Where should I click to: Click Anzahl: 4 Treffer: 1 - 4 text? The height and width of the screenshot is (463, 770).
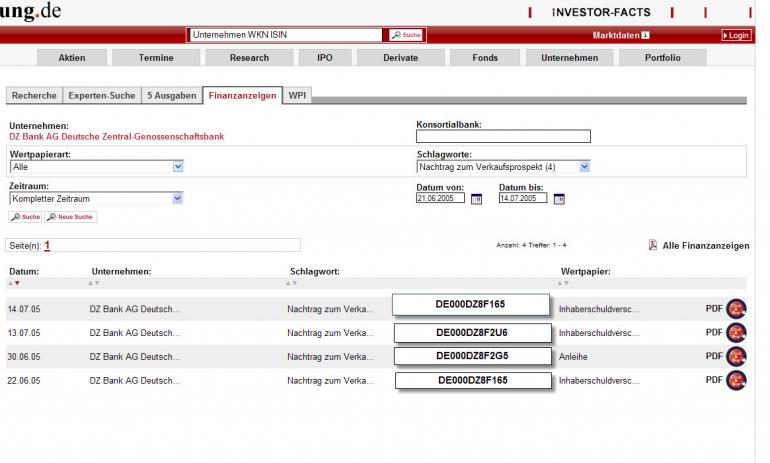tap(531, 245)
